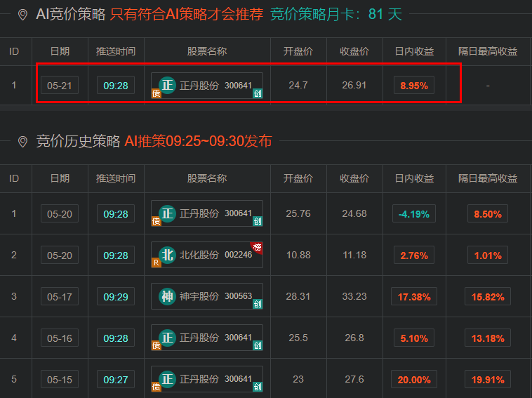Click the 股票名称 header in the top table
The height and width of the screenshot is (398, 532).
[x=207, y=51]
